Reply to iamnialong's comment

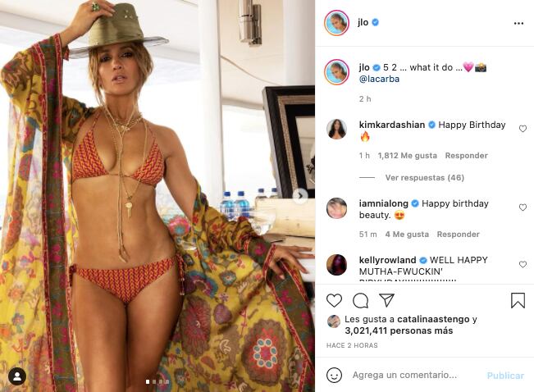pyautogui.click(x=458, y=235)
